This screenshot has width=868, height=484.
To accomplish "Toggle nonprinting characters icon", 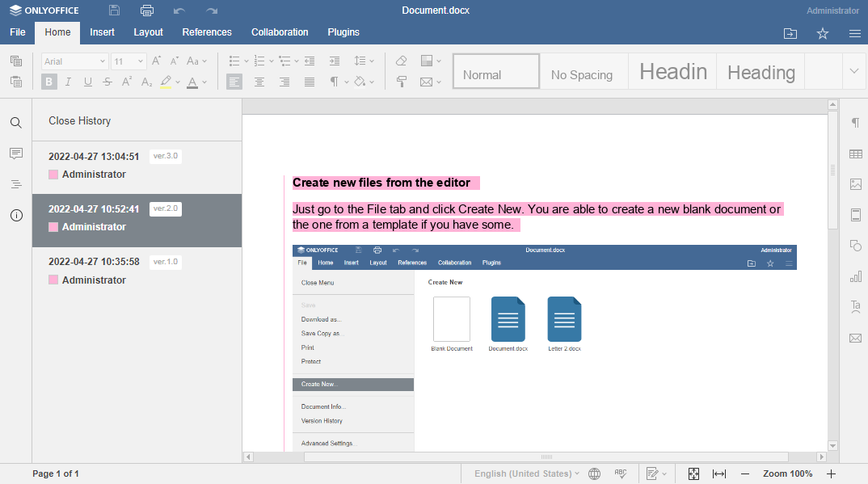I will click(x=335, y=82).
